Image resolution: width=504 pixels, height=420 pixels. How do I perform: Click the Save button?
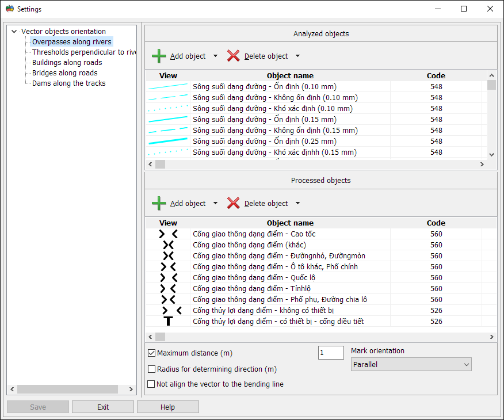click(x=38, y=407)
